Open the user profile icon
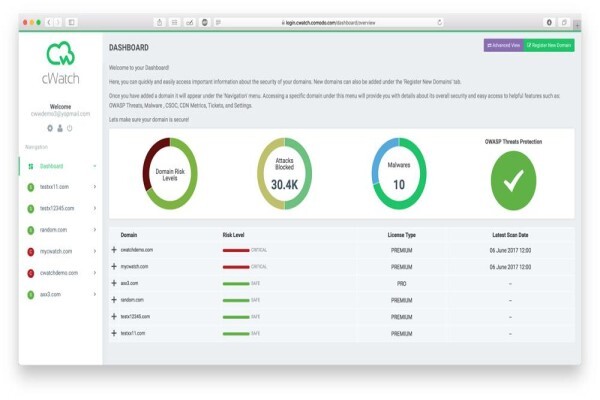The width and height of the screenshot is (600, 400). coord(60,128)
